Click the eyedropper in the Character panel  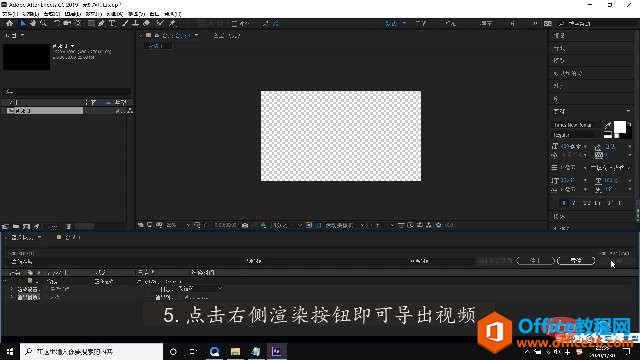click(608, 124)
